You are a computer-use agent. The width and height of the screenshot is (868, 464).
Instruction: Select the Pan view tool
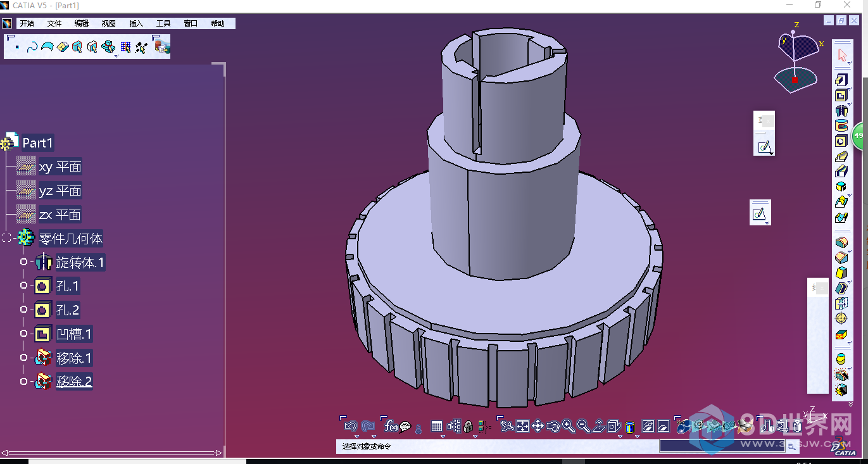click(538, 427)
